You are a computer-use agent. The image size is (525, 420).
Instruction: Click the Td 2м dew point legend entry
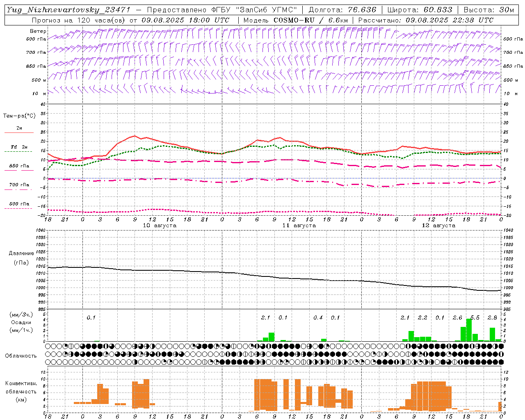tap(19, 147)
